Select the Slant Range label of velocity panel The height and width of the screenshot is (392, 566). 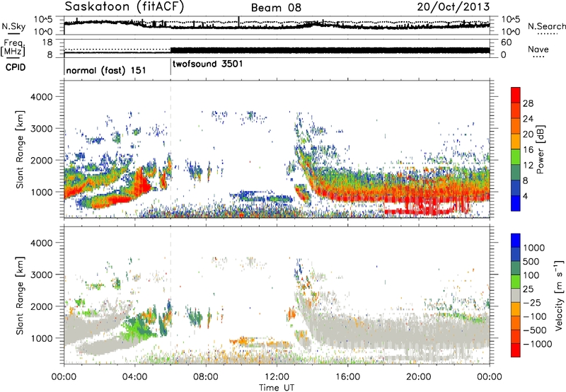pyautogui.click(x=20, y=295)
